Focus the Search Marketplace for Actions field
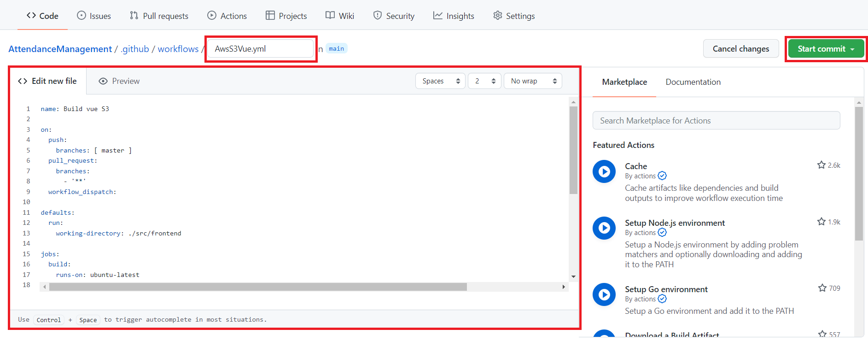 point(716,120)
